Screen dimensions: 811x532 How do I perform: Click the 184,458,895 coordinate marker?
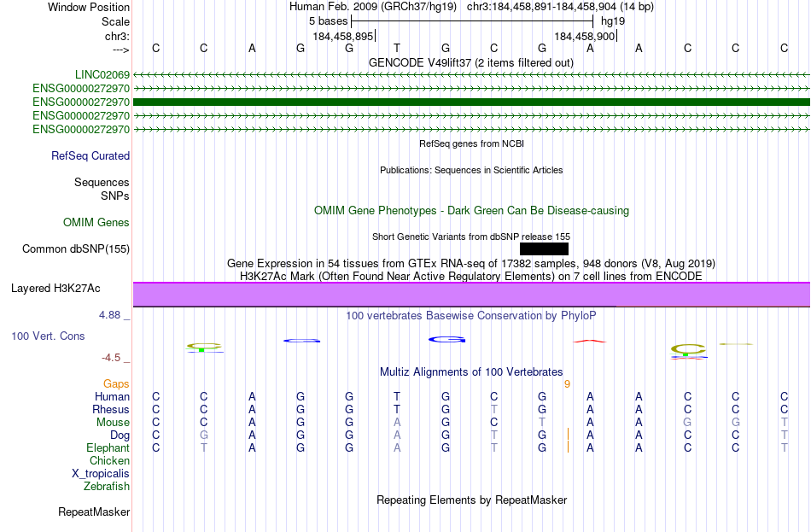[x=343, y=36]
